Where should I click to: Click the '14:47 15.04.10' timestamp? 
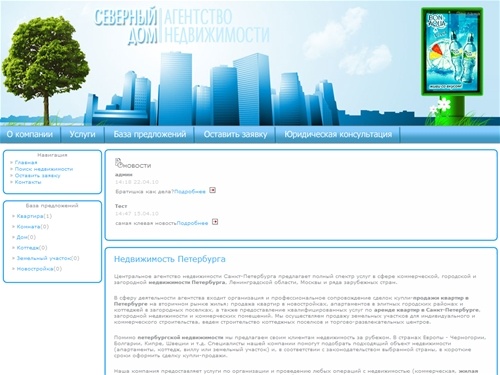tap(137, 213)
